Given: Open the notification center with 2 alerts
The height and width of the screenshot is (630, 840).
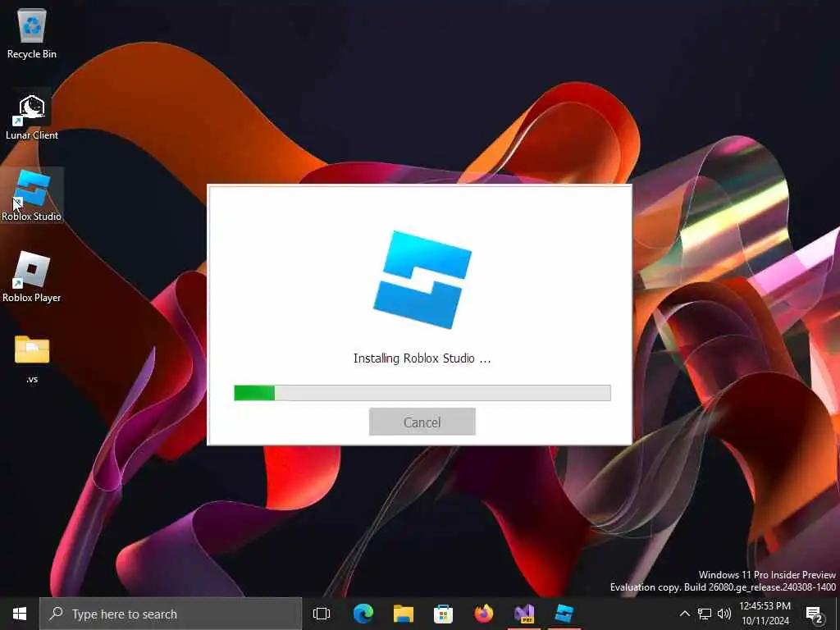Looking at the screenshot, I should tap(815, 614).
